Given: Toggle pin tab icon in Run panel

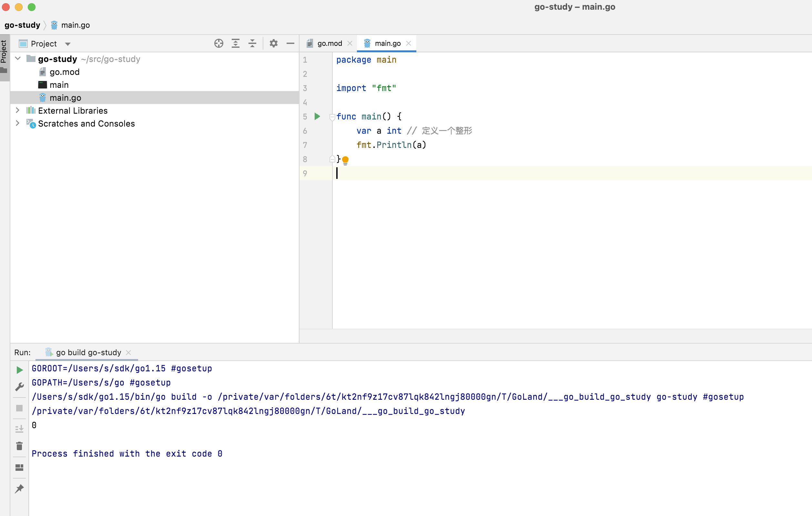Looking at the screenshot, I should click(x=20, y=488).
